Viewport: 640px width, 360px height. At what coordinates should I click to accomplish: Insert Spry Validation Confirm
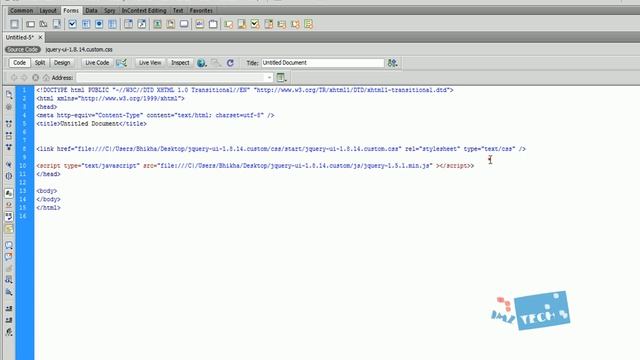[x=295, y=24]
